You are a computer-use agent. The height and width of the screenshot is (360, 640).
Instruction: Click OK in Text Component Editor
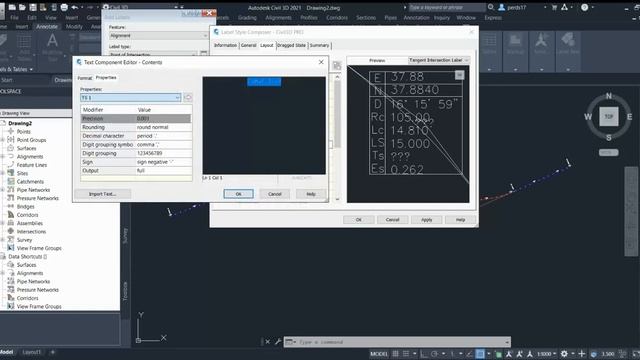coord(239,194)
